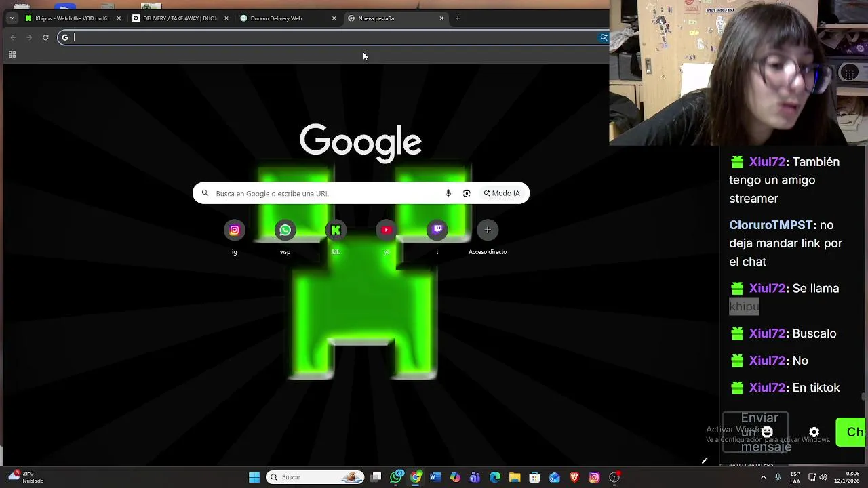Open Microsoft Store from the taskbar
Screen dimensions: 868x488
(x=534, y=477)
